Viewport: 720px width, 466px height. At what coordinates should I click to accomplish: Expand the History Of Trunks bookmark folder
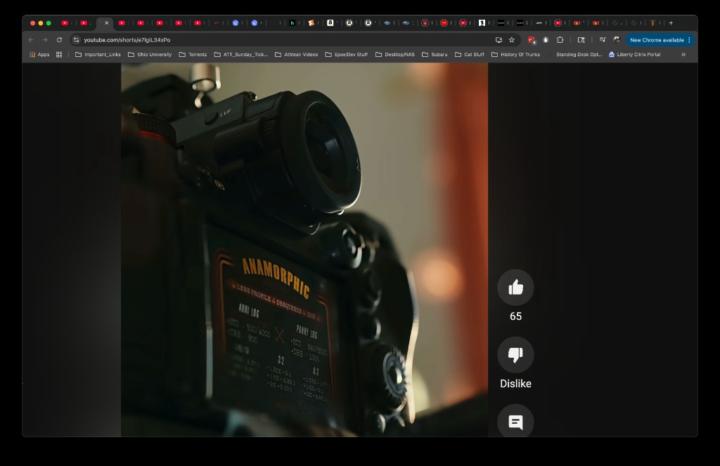[515, 54]
